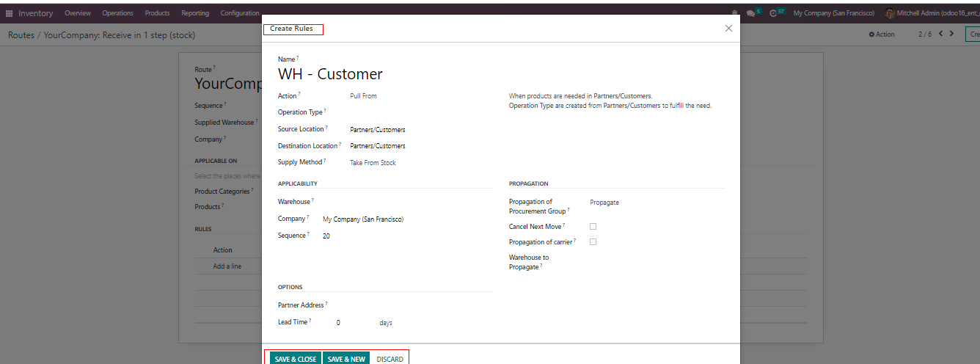The width and height of the screenshot is (980, 364).
Task: Expand the Supply Method dropdown
Action: click(418, 163)
